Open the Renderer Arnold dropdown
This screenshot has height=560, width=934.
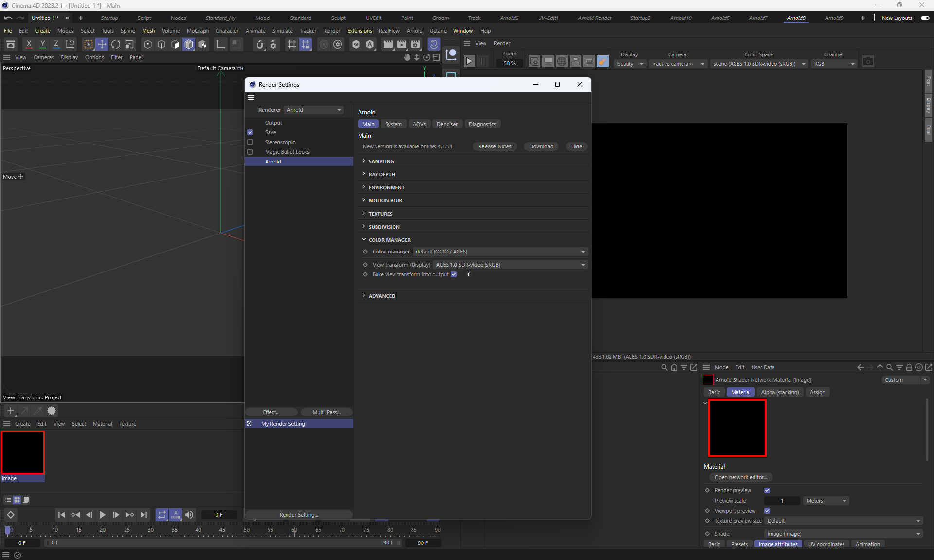(314, 110)
